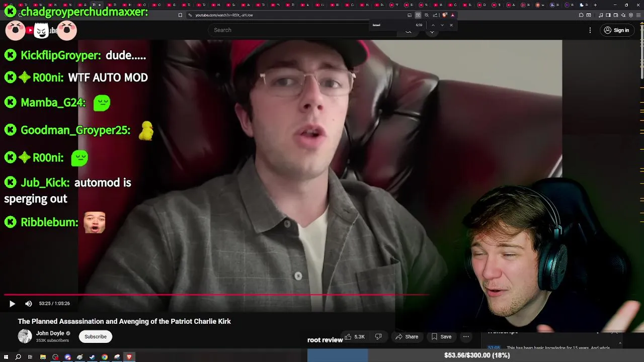Click the KickflipGroyper chat username

click(60, 55)
